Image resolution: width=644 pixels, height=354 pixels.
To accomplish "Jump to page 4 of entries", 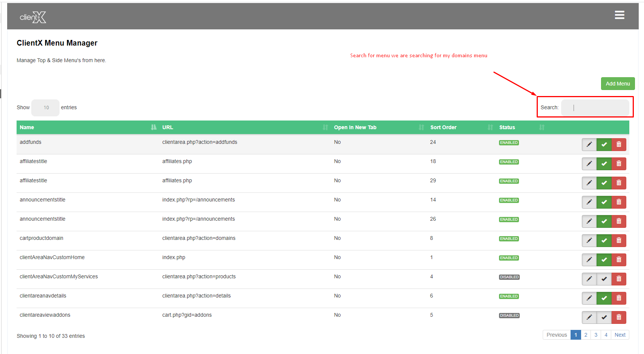I will pyautogui.click(x=606, y=335).
